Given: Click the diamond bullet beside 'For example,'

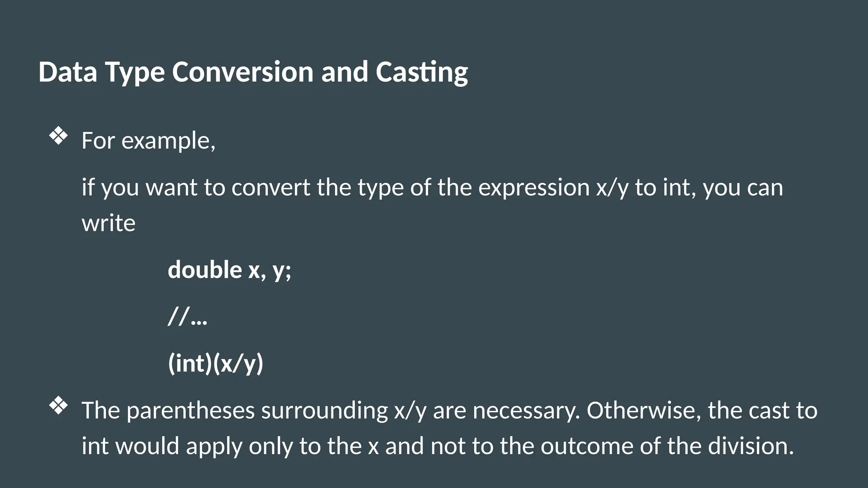Looking at the screenshot, I should point(58,136).
